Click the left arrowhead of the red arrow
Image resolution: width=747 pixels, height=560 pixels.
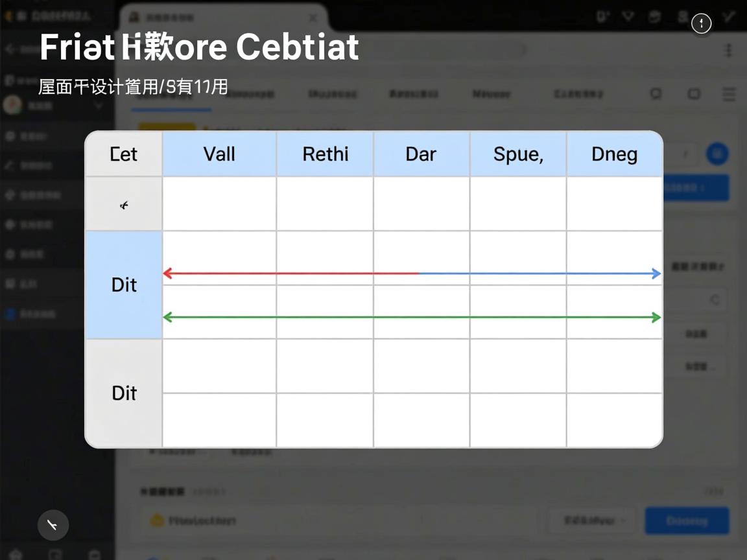coord(167,274)
